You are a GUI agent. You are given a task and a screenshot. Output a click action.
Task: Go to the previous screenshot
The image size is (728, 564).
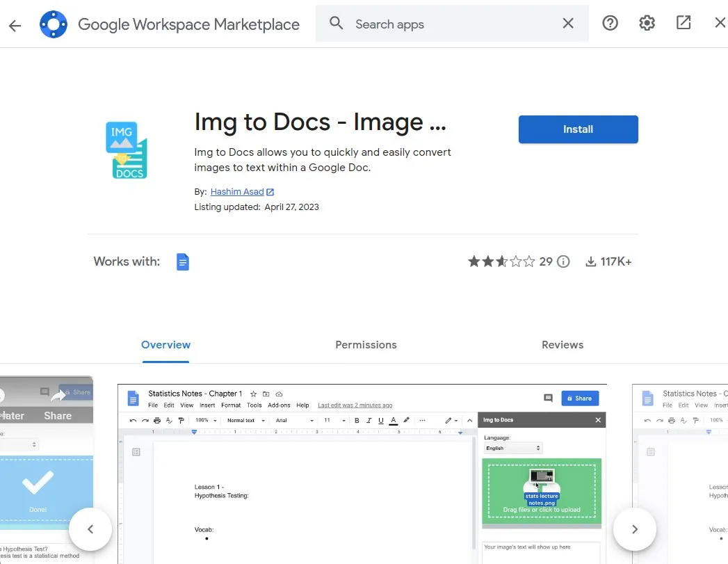tap(90, 529)
